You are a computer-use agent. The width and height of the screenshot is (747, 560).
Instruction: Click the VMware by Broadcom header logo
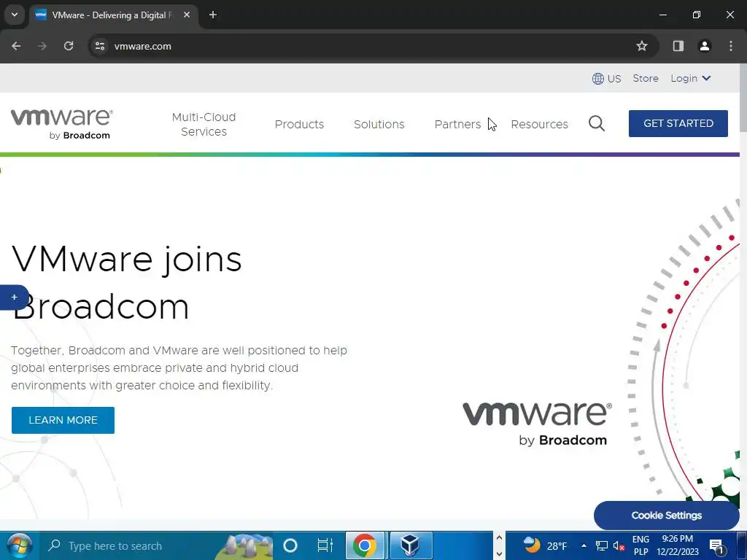pyautogui.click(x=61, y=124)
